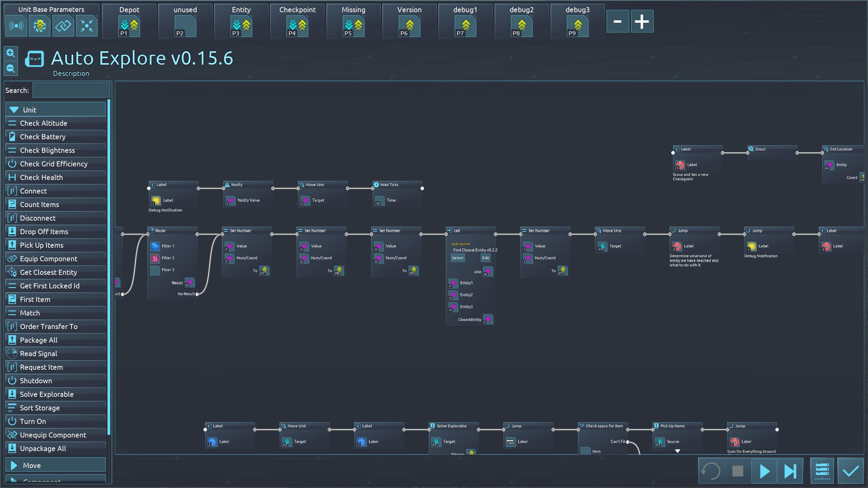Select Solve Explorable instruction from list
Screen dimensions: 868x488
[x=56, y=394]
